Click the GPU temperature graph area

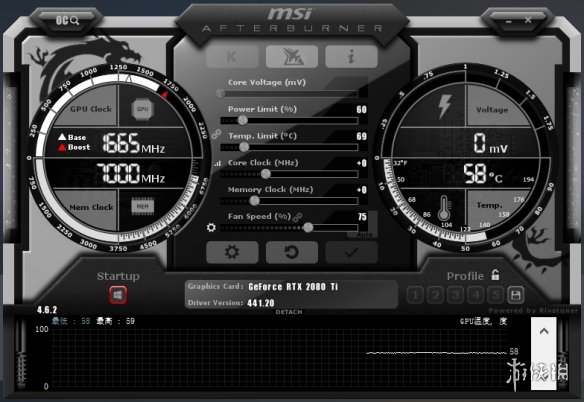279,358
